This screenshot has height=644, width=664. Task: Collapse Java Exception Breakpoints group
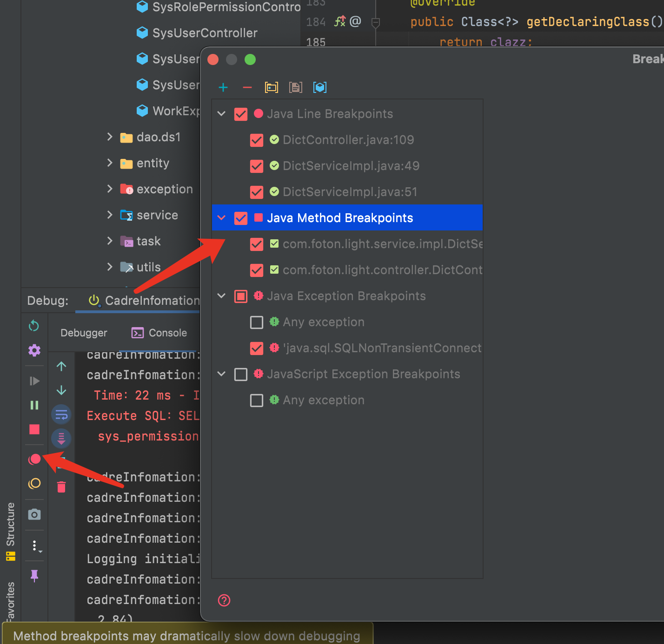pos(222,296)
